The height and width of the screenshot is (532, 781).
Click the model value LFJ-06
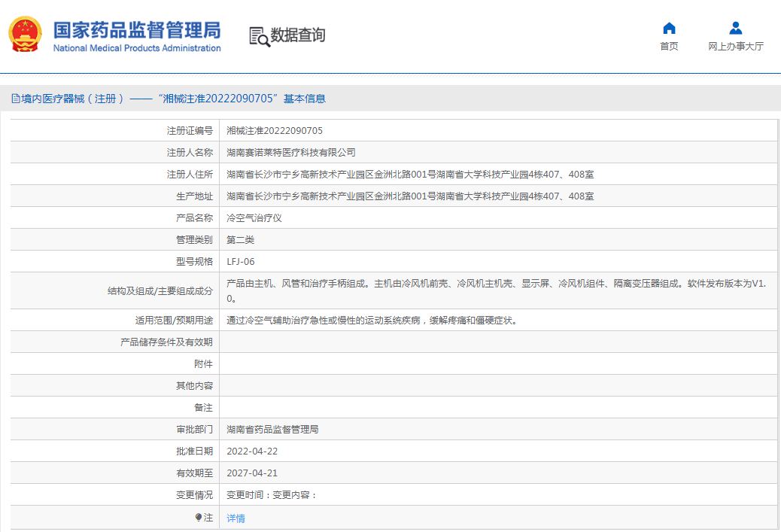point(241,262)
